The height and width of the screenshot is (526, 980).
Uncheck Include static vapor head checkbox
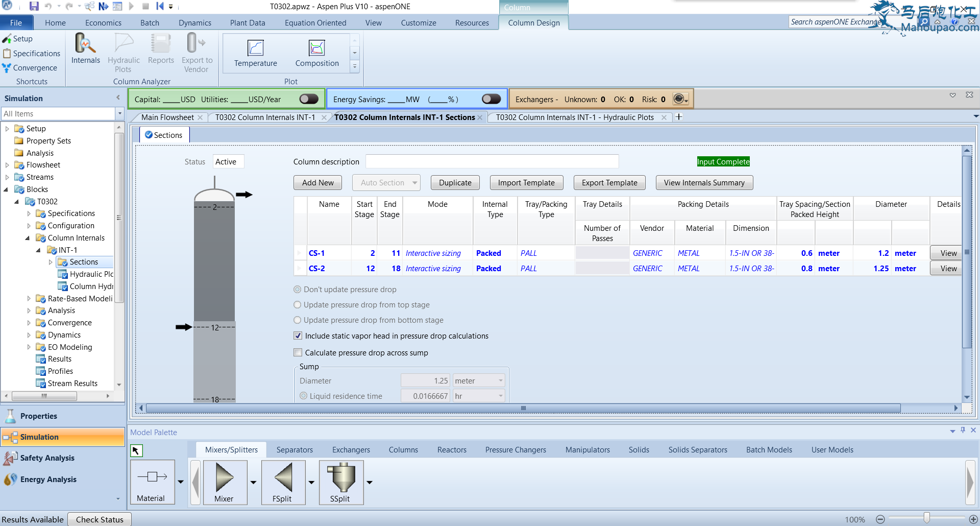298,336
